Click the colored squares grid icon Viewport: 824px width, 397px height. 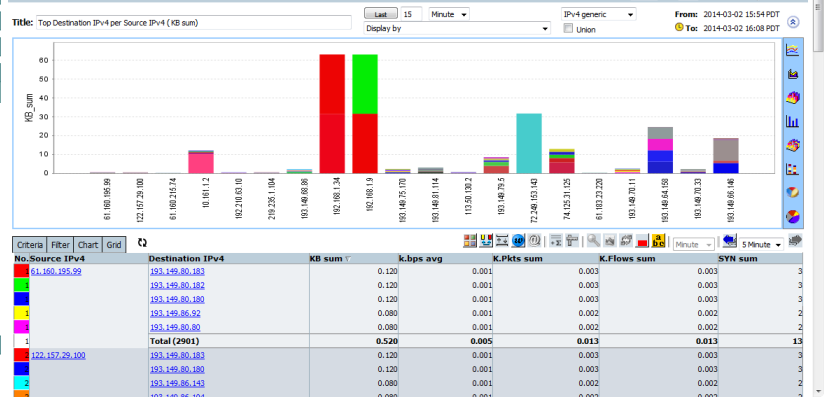tap(470, 241)
